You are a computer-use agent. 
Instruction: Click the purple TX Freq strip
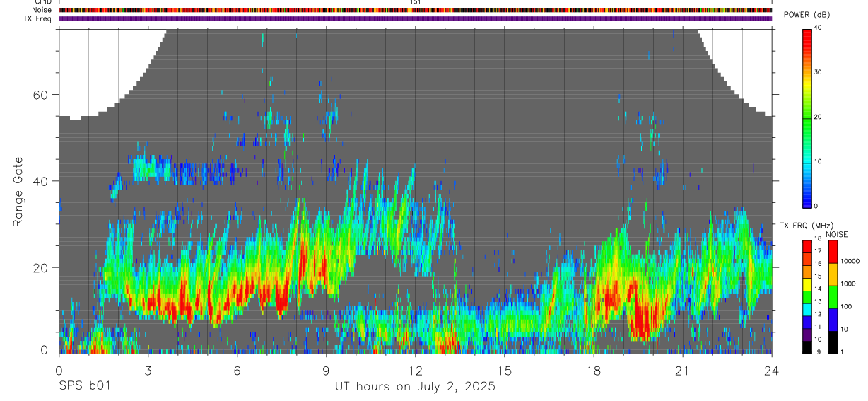(x=416, y=19)
